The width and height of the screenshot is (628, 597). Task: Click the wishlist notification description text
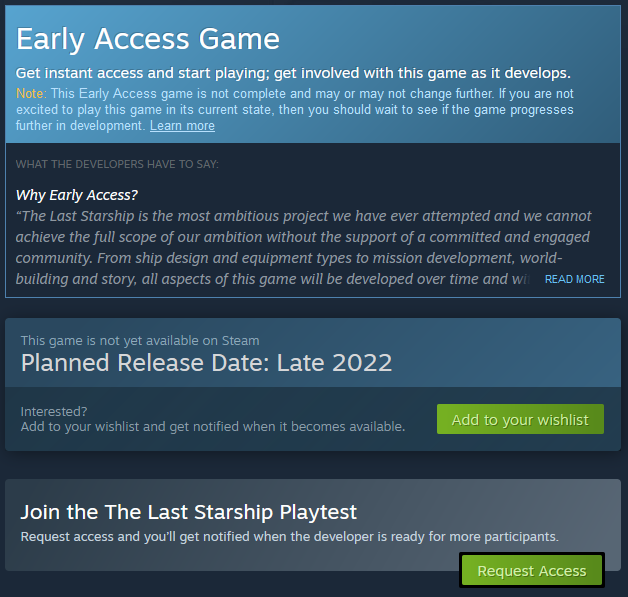click(213, 427)
